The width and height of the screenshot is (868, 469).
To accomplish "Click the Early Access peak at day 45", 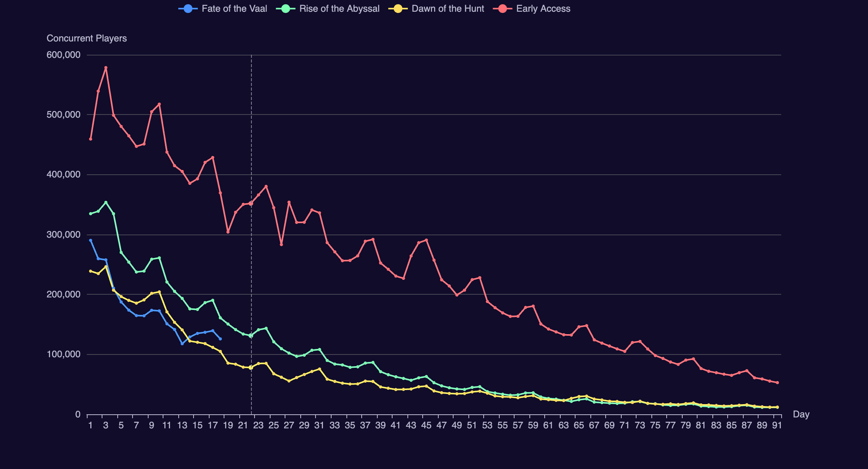I will point(426,240).
